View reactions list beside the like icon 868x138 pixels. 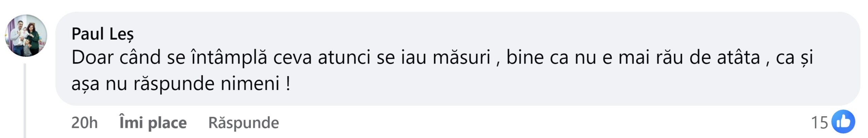pyautogui.click(x=820, y=122)
